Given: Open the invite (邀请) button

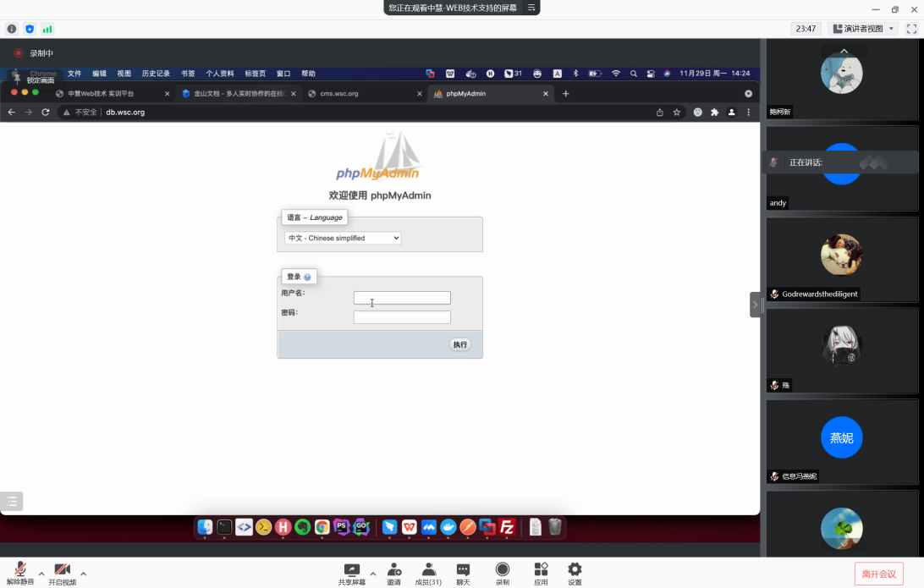Looking at the screenshot, I should tap(393, 574).
